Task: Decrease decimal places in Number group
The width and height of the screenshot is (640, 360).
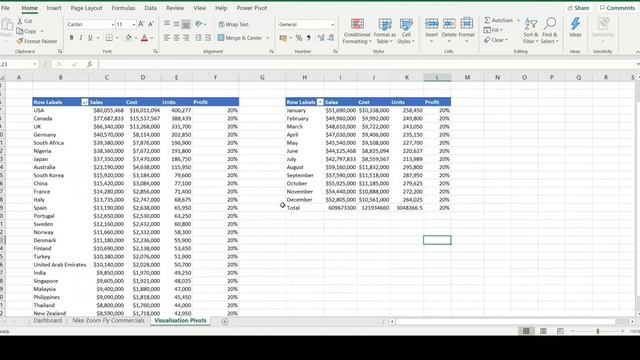Action: pyautogui.click(x=331, y=38)
